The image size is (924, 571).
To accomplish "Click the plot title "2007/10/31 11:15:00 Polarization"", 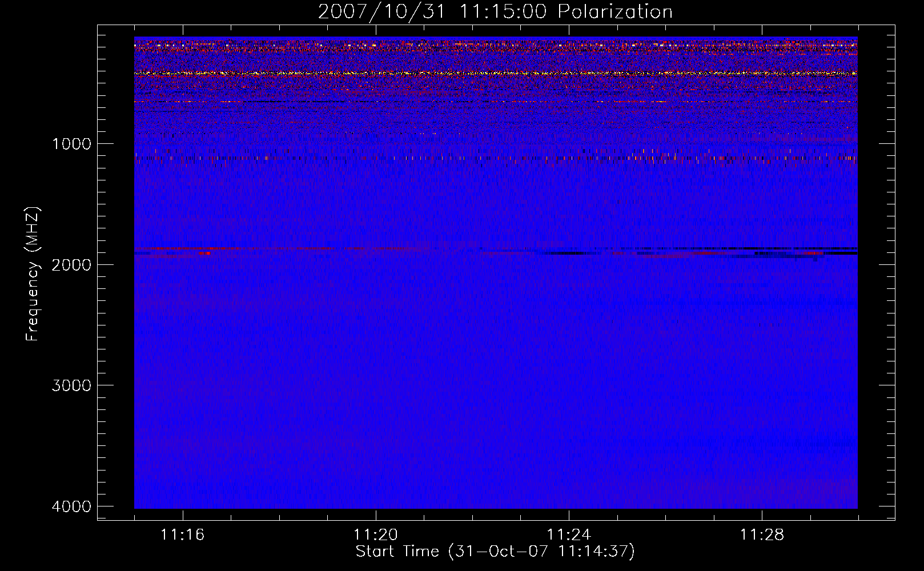I will (495, 11).
